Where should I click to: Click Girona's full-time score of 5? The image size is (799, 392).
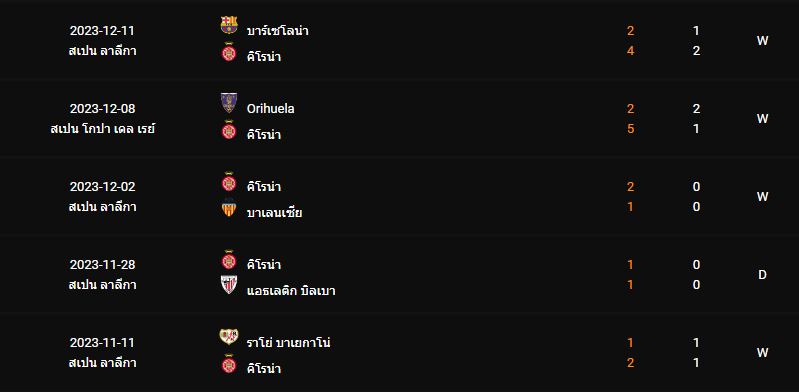pos(630,129)
